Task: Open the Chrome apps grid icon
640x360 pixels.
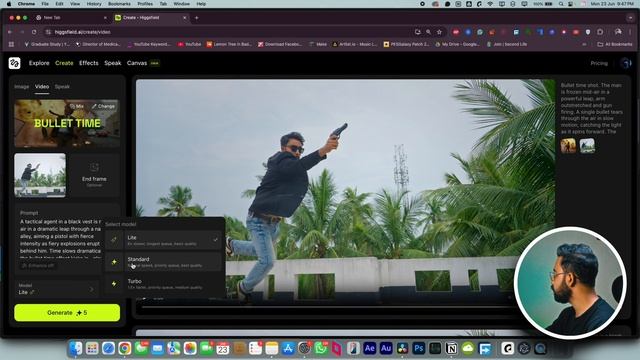Action: click(x=11, y=44)
